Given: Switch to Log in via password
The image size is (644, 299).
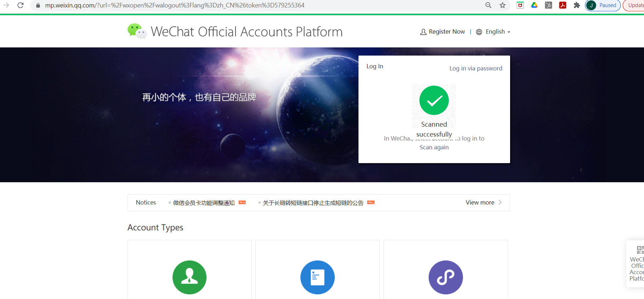Looking at the screenshot, I should click(476, 68).
